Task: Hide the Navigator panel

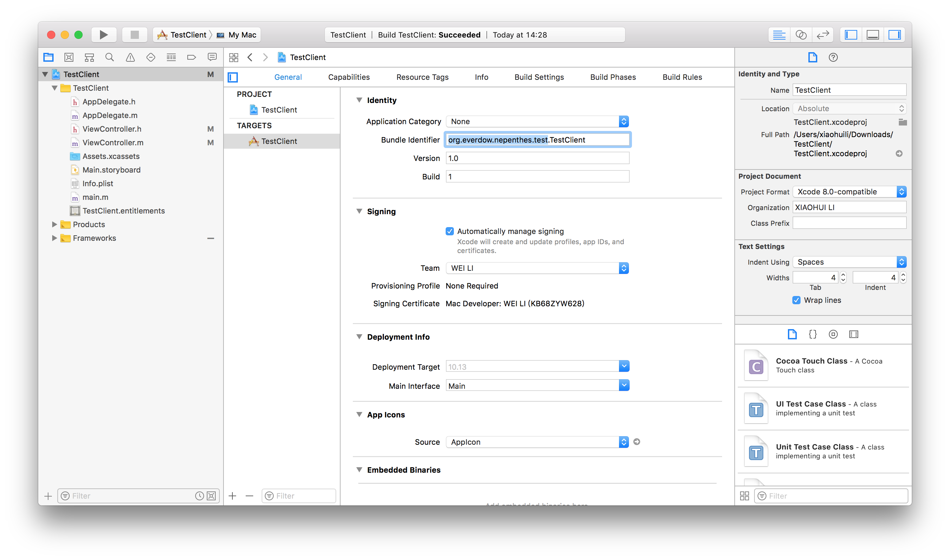Action: click(851, 35)
